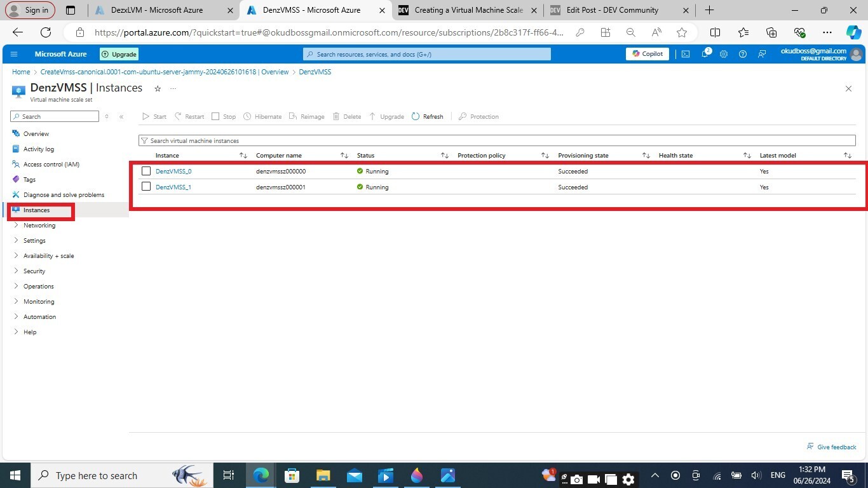Click the browser address bar URL

(x=329, y=32)
